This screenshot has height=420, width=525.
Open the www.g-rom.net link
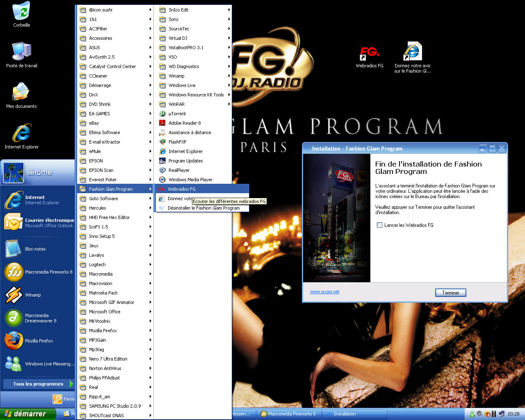pyautogui.click(x=324, y=292)
